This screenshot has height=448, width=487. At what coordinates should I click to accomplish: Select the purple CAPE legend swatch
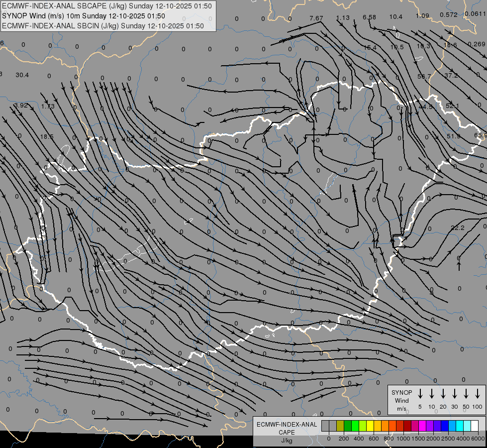point(430,426)
